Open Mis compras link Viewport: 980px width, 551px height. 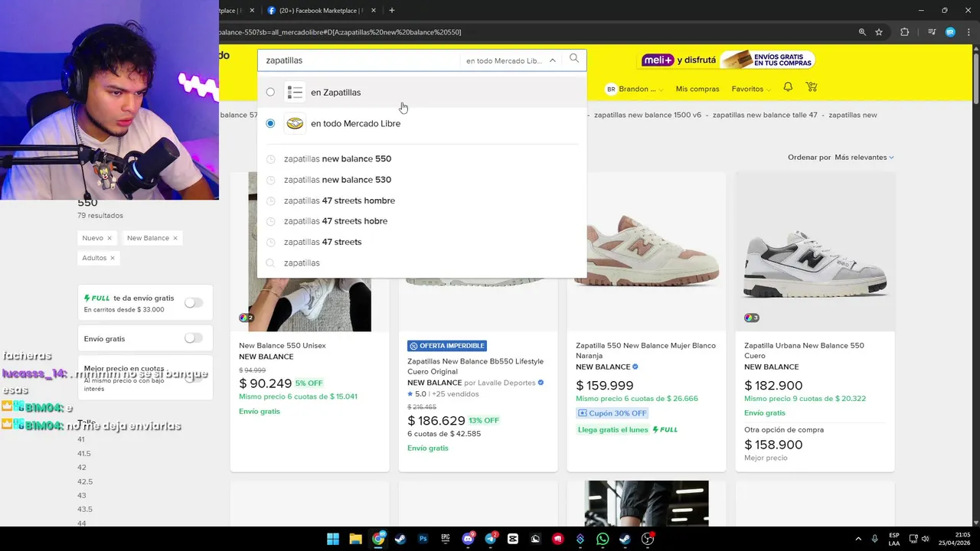[697, 89]
